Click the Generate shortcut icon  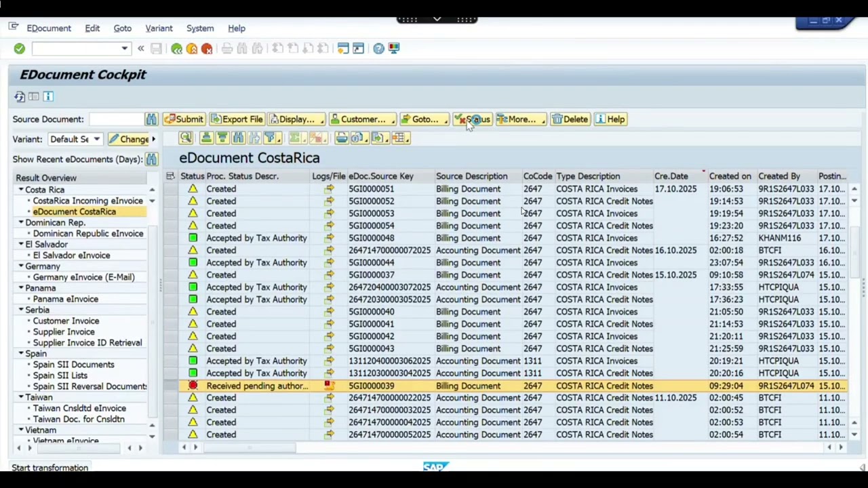[358, 49]
